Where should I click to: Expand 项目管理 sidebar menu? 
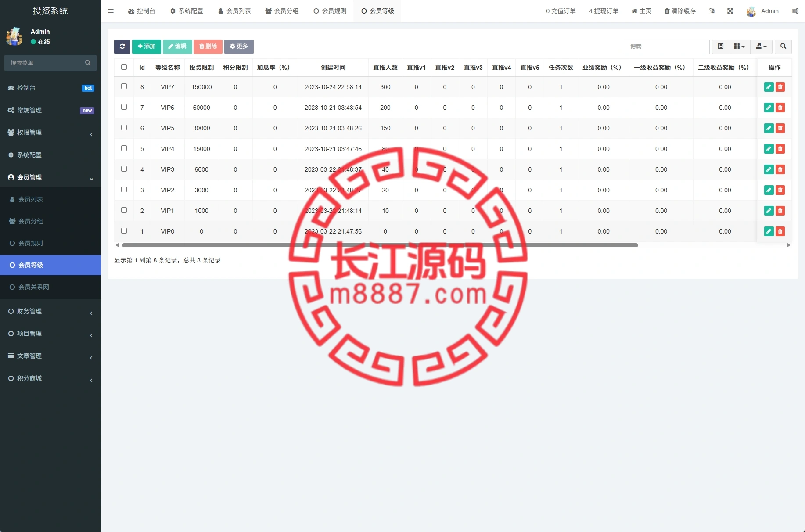pos(50,334)
